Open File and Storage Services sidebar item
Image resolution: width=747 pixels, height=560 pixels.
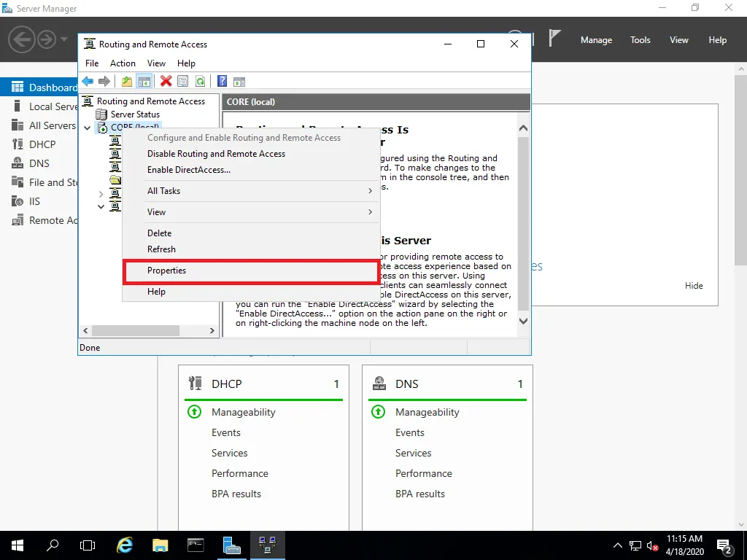coord(39,182)
